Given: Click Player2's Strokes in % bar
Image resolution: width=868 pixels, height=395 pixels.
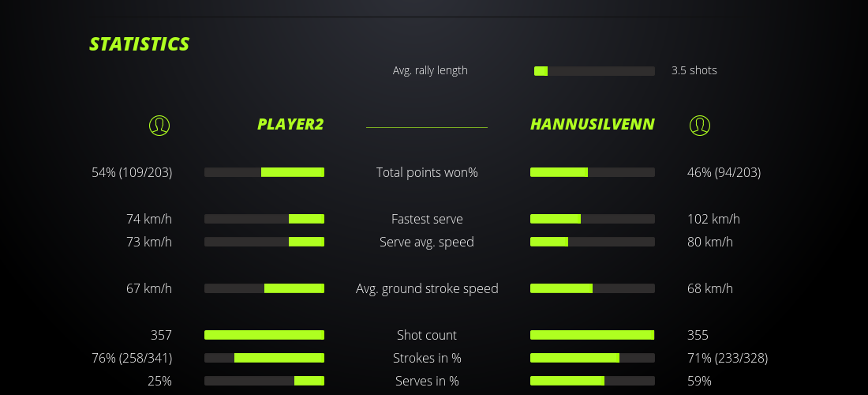Looking at the screenshot, I should click(264, 358).
